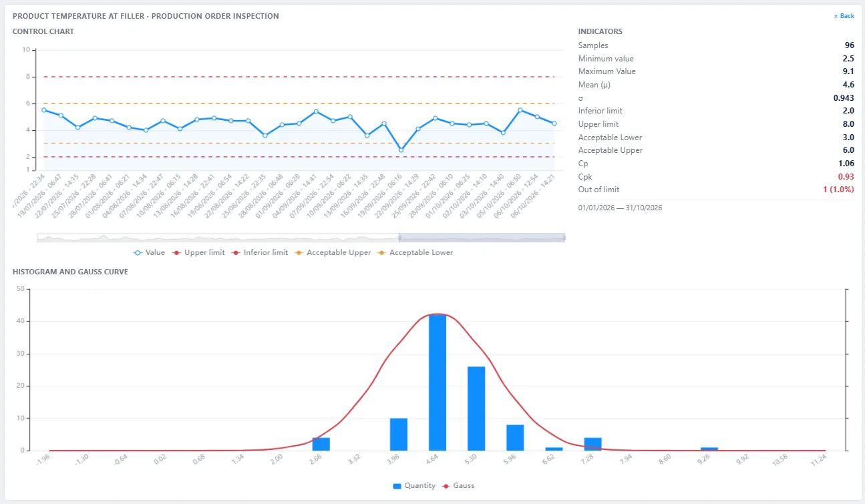Click the selected range of the zoom slider
This screenshot has height=504, width=865.
[482, 238]
